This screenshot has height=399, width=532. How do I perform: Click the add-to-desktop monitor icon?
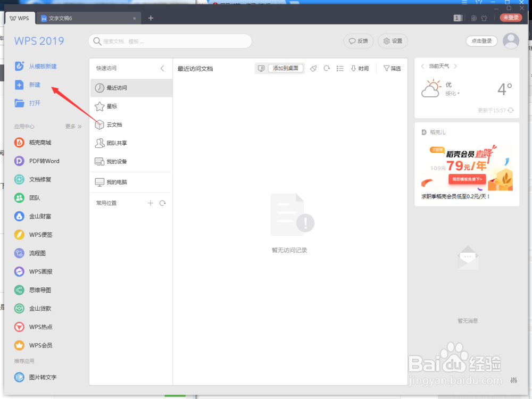click(261, 69)
